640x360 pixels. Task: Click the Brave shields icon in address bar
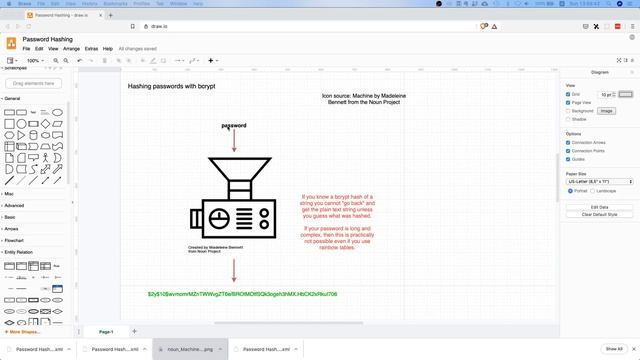pos(484,26)
